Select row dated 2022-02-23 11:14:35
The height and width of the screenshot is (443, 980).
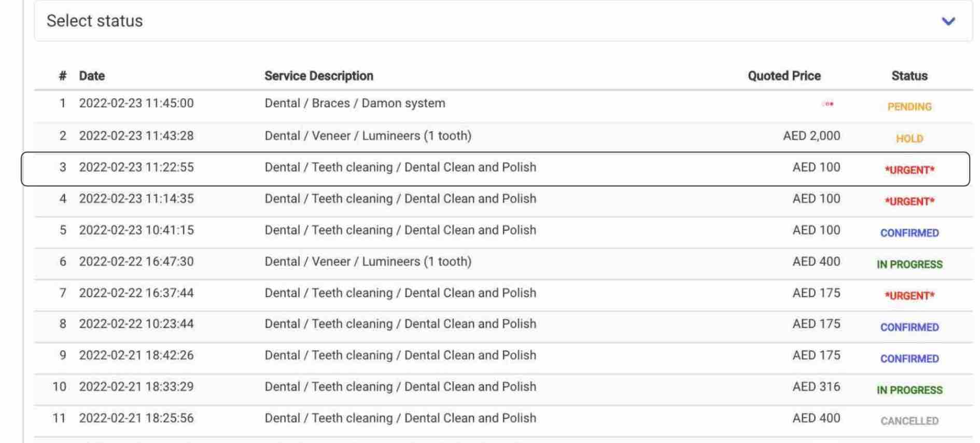(x=503, y=201)
